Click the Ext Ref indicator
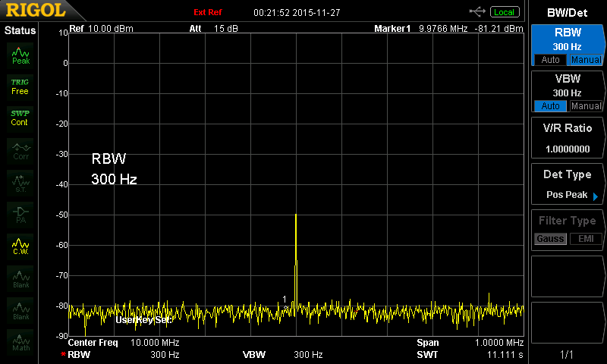Screen dimensions: 607x364 207,12
